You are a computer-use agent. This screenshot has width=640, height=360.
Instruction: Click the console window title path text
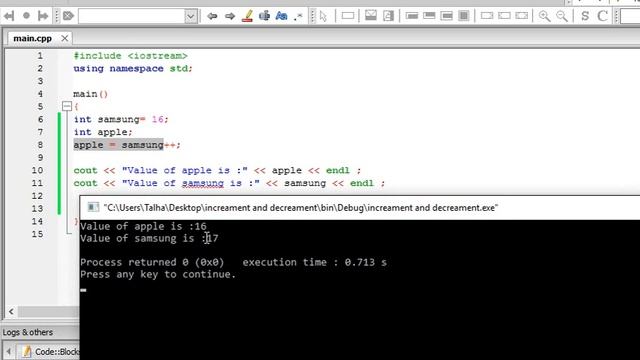[301, 208]
